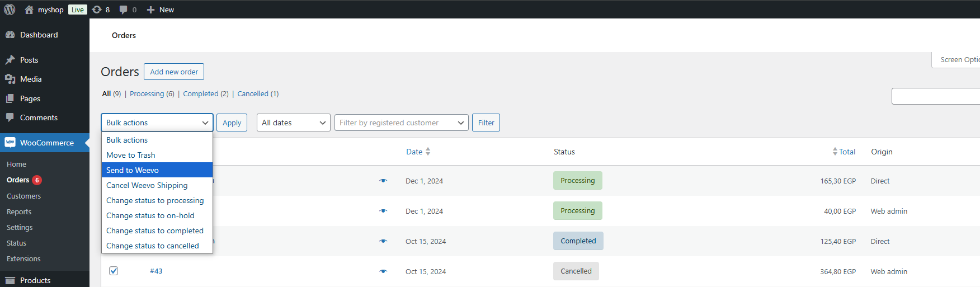The height and width of the screenshot is (287, 980).
Task: Select Cancel Weevo Shipping option
Action: click(157, 185)
